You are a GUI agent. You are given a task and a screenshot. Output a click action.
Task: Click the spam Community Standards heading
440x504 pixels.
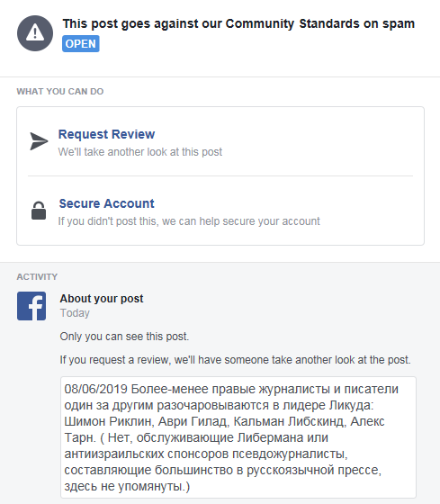[x=238, y=23]
